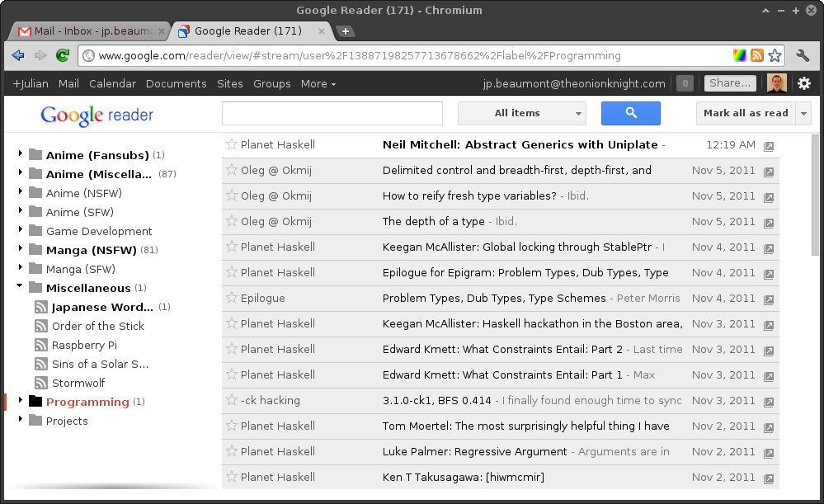Open the wrench settings menu
824x504 pixels.
(x=803, y=55)
